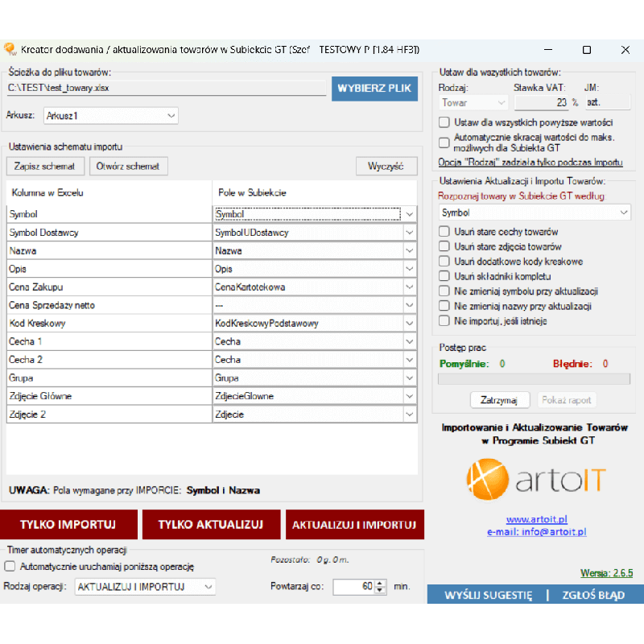The height and width of the screenshot is (644, 644).
Task: Click the artoIT logo image
Action: [535, 480]
